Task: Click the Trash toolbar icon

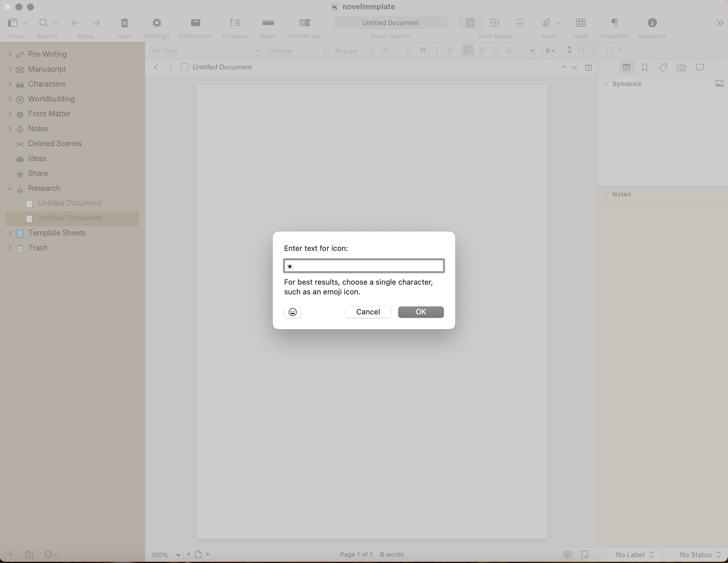Action: [124, 23]
